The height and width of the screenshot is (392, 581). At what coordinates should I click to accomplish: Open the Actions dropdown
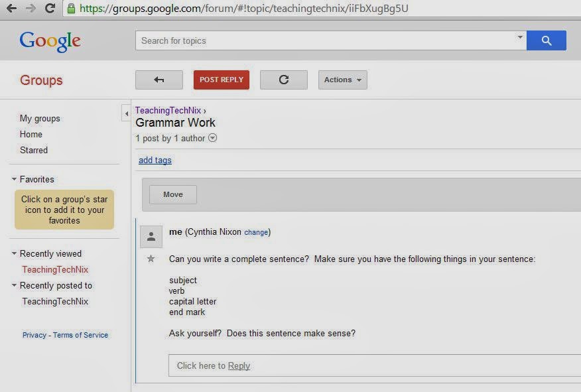(x=342, y=79)
